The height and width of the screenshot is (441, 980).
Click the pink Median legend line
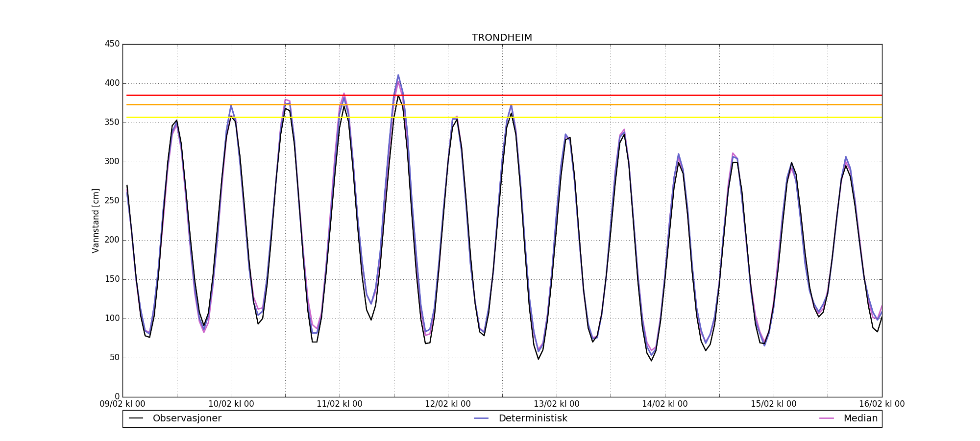coord(826,418)
